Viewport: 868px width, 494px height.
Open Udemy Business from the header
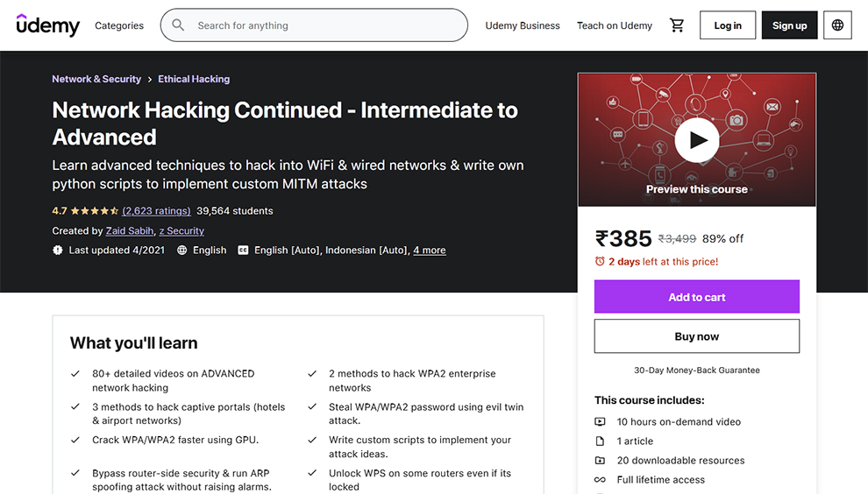tap(523, 25)
